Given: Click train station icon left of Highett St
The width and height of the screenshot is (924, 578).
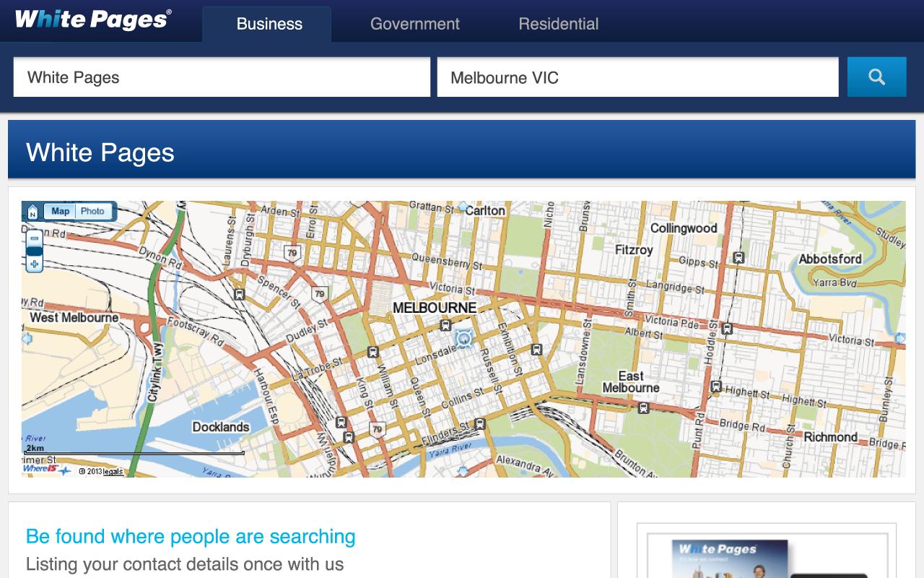Looking at the screenshot, I should [x=715, y=387].
